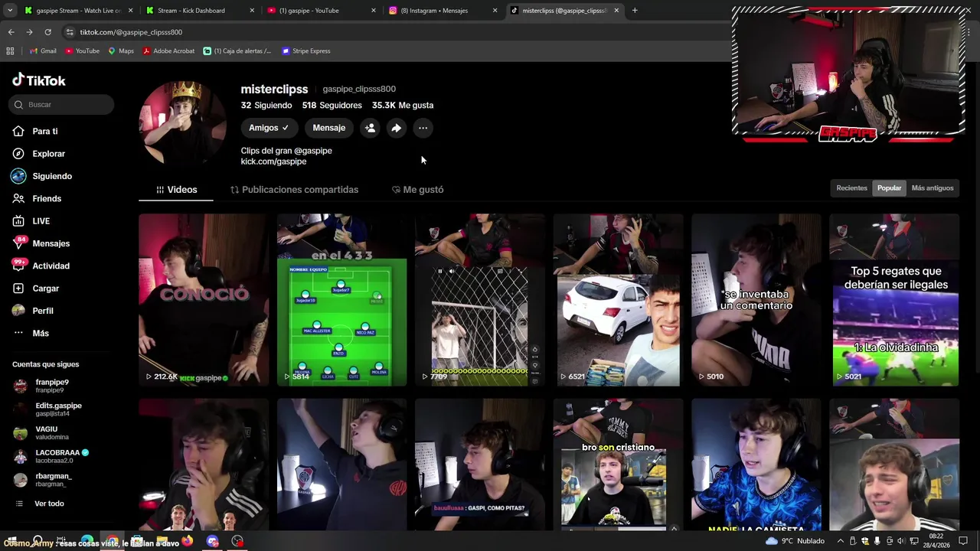Open the CONOCIÓ video with 212.6K views
This screenshot has width=980, height=551.
(x=204, y=300)
